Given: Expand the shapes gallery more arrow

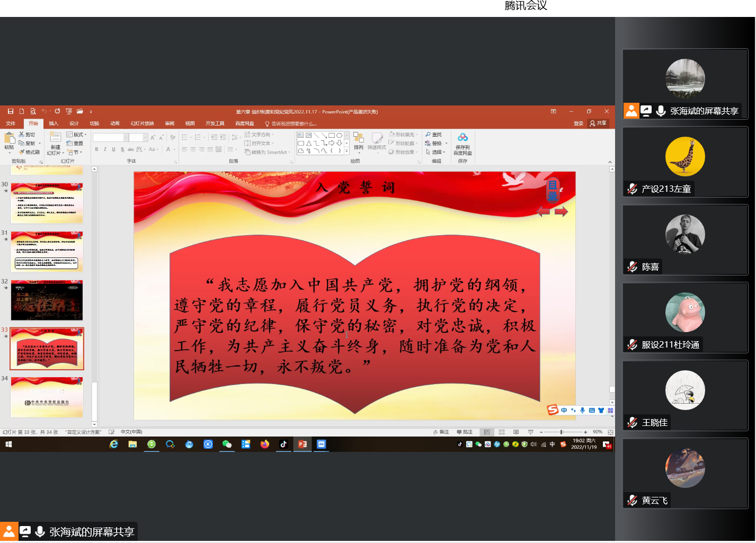Looking at the screenshot, I should pyautogui.click(x=347, y=151).
